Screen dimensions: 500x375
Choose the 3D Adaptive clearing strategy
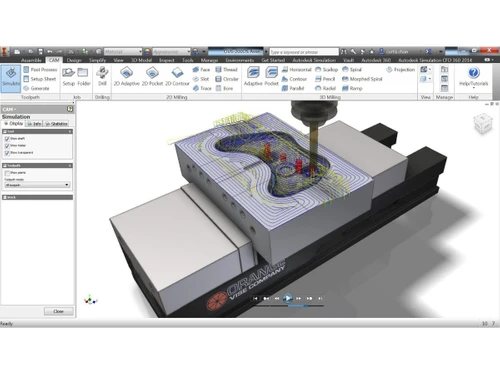[253, 77]
